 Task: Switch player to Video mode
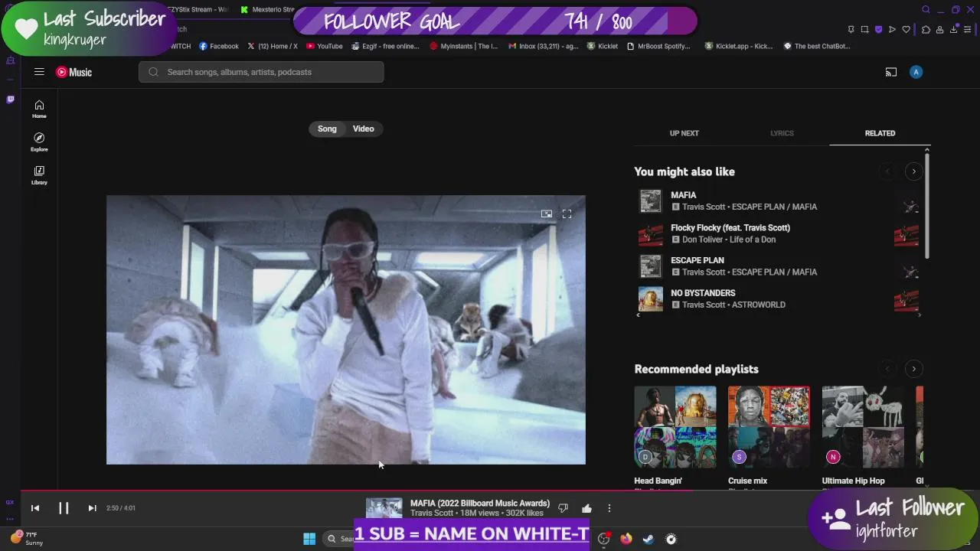tap(363, 129)
